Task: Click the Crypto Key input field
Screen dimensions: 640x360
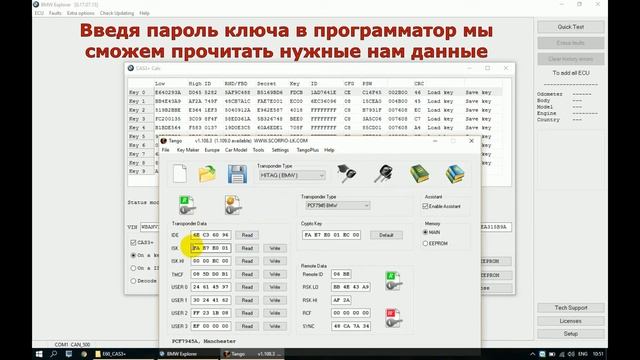Action: click(x=331, y=235)
